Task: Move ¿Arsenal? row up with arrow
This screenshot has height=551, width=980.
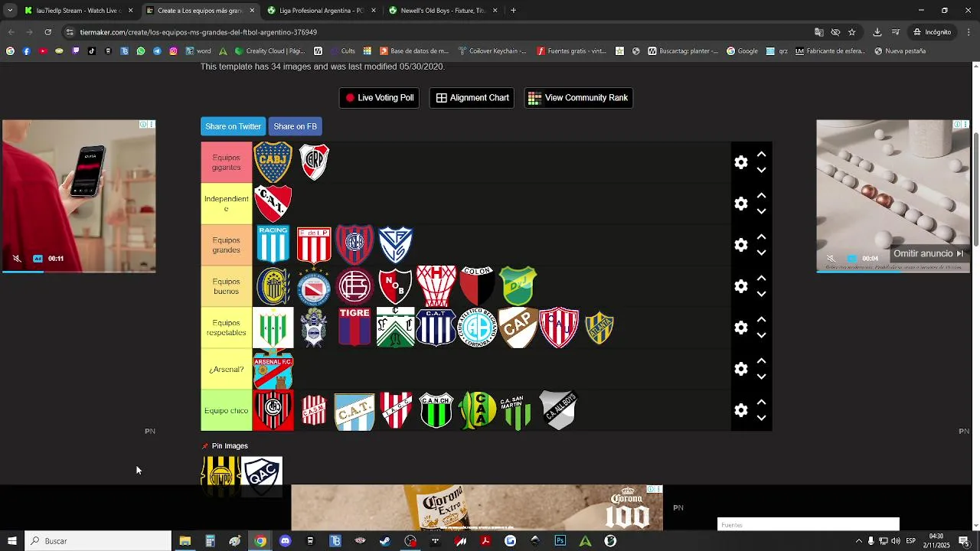Action: tap(761, 360)
